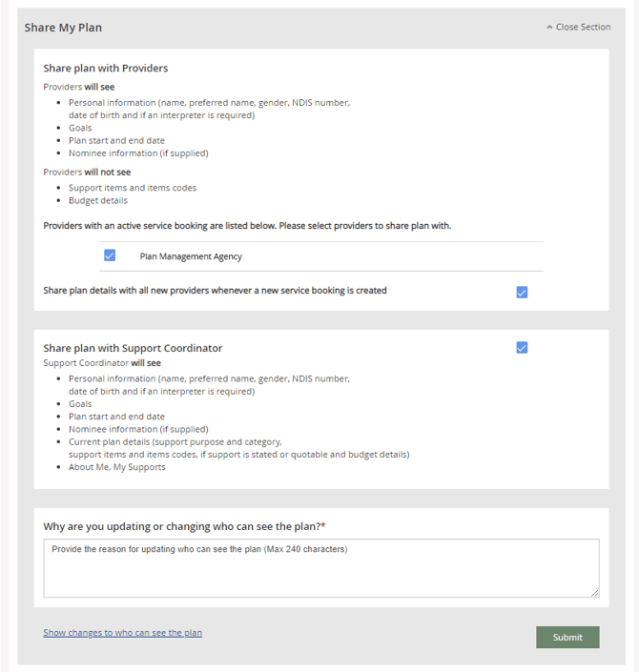Click the Plan Management Agency label
Viewport: 639px width, 672px height.
point(191,256)
